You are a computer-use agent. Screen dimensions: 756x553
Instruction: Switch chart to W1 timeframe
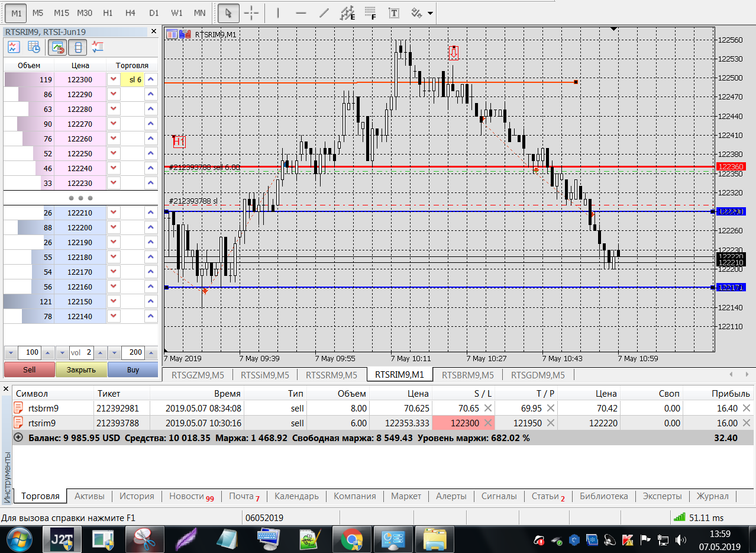pos(177,12)
